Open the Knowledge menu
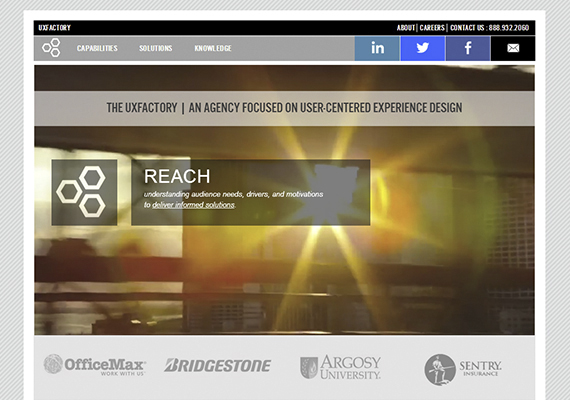570x400 pixels. [x=213, y=48]
